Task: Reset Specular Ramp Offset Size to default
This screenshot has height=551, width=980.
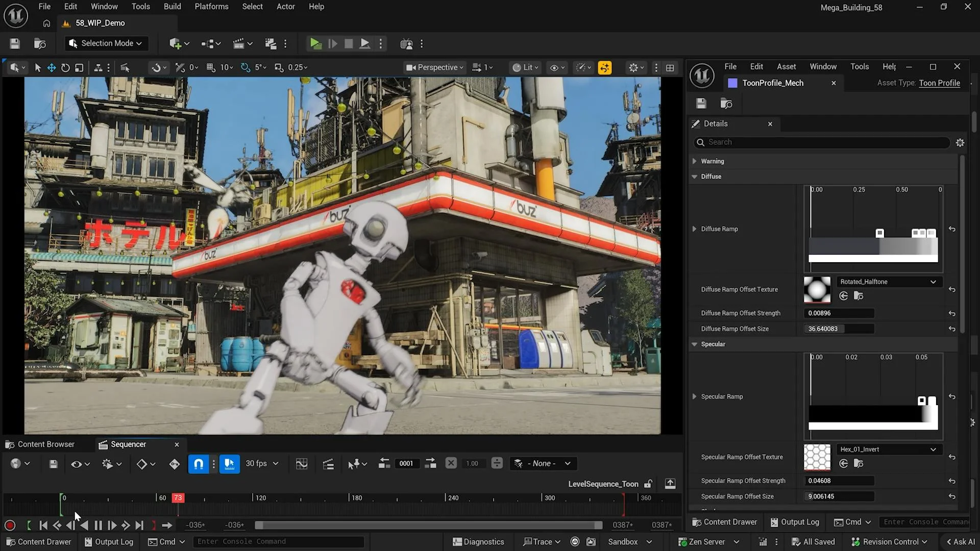Action: pyautogui.click(x=952, y=496)
